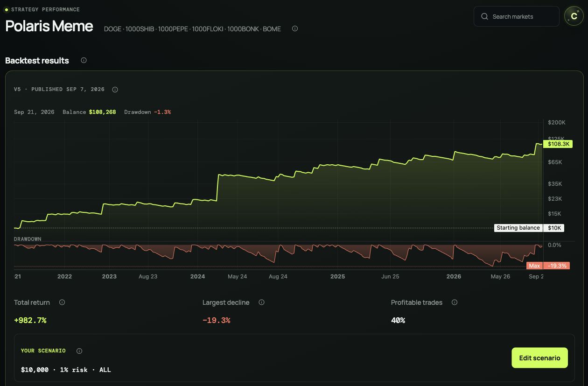Click the $10,000 · 1% risk · ALL scenario text
The height and width of the screenshot is (386, 588).
point(66,370)
